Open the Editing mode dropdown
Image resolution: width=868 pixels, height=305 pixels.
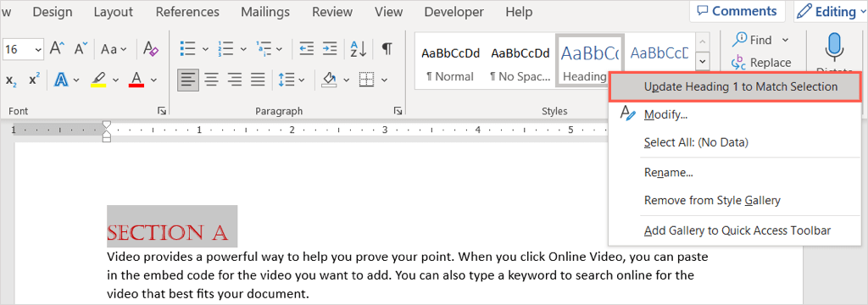point(831,12)
